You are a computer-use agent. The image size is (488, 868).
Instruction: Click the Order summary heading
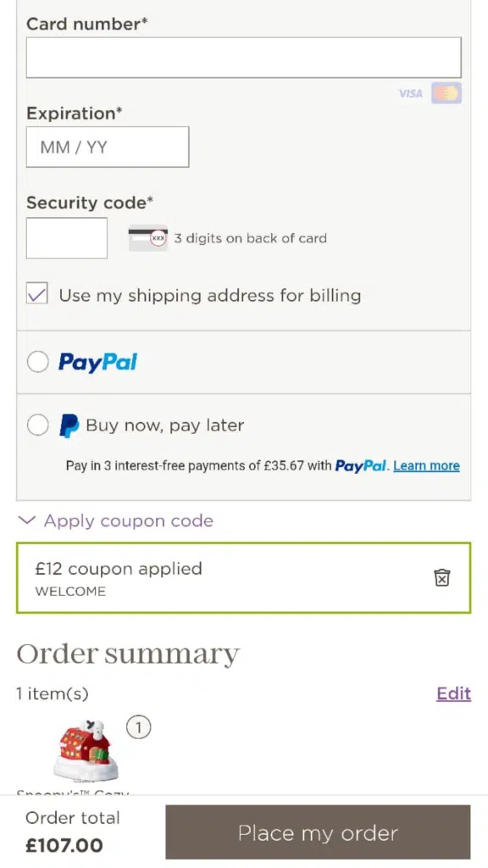tap(128, 654)
